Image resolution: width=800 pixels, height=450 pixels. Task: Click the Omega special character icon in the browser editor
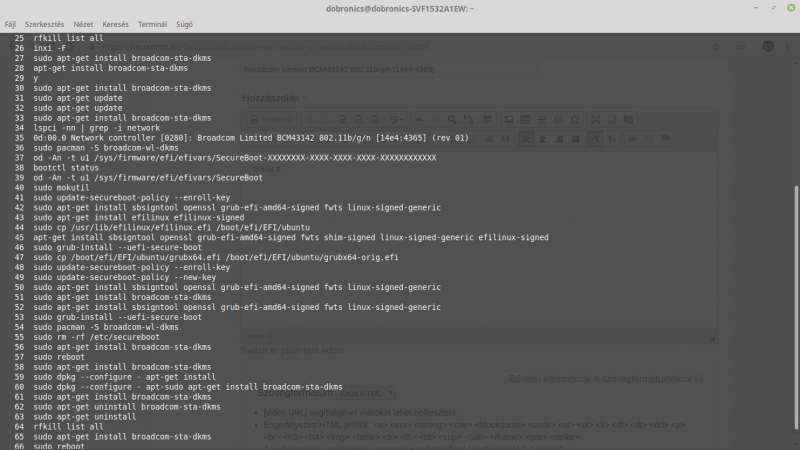(x=574, y=119)
